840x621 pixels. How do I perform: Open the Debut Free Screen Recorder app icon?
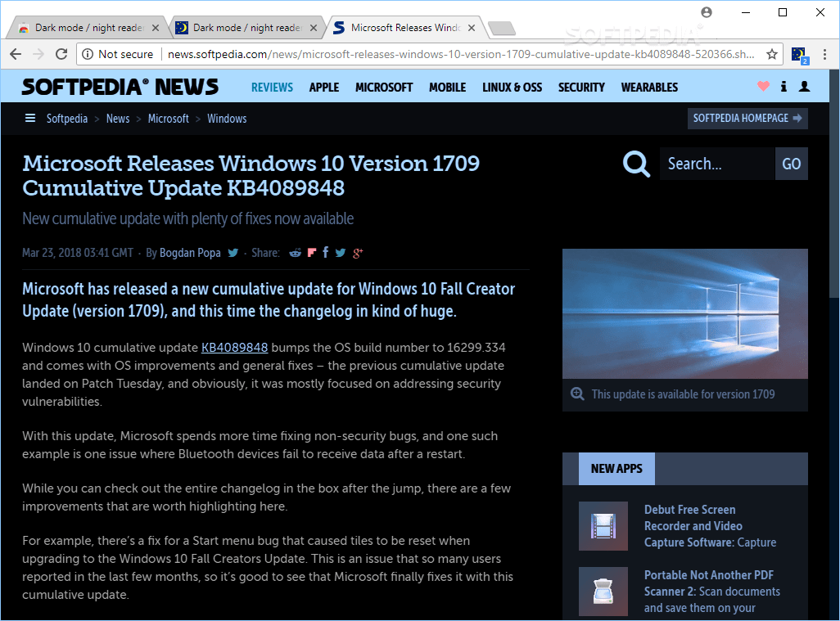click(603, 526)
